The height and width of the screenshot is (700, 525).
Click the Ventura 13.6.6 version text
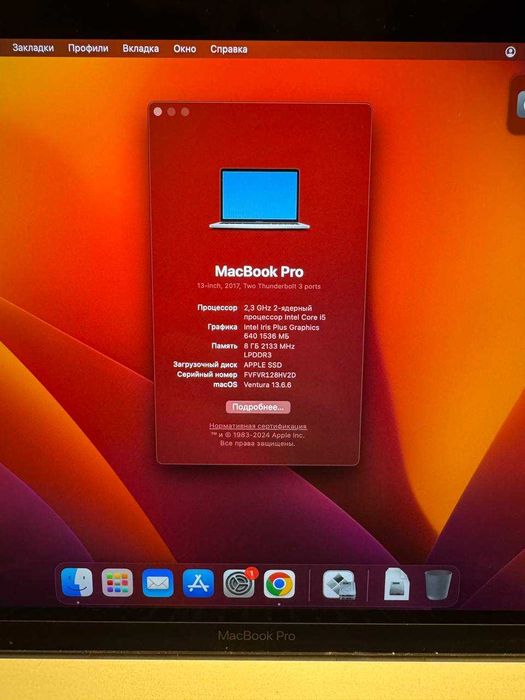pyautogui.click(x=267, y=384)
